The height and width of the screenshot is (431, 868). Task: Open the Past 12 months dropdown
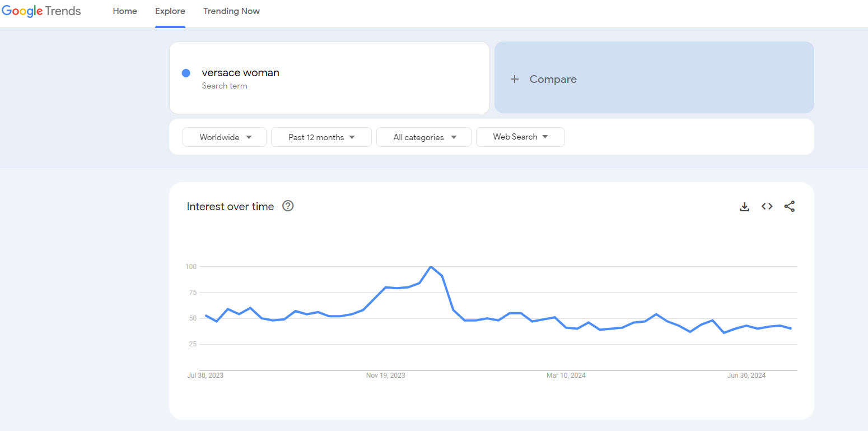(321, 137)
